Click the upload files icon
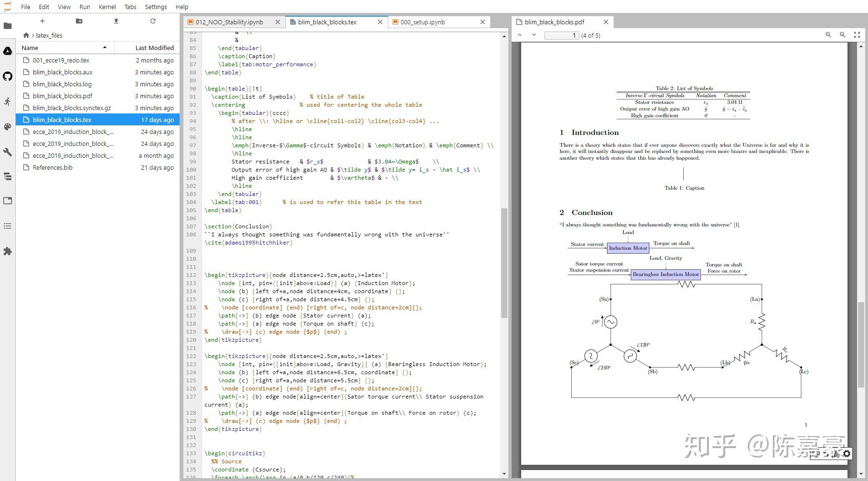 [x=116, y=21]
